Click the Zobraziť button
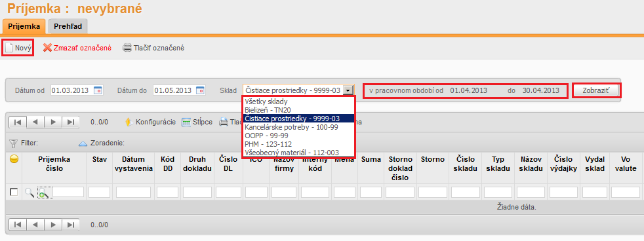This screenshot has width=644, height=241. tap(596, 90)
